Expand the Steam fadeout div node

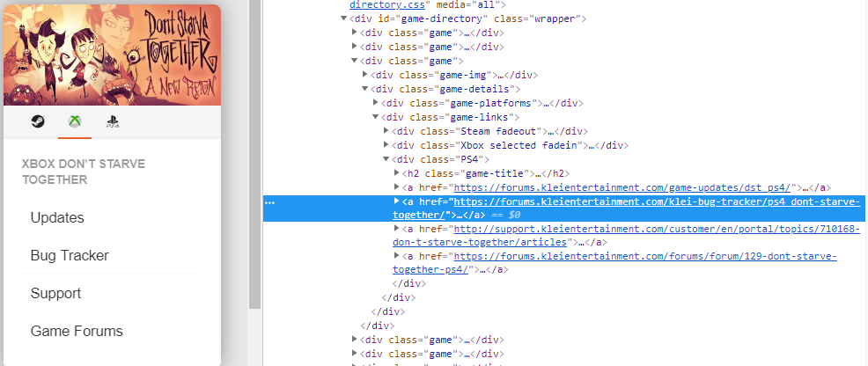tap(386, 131)
